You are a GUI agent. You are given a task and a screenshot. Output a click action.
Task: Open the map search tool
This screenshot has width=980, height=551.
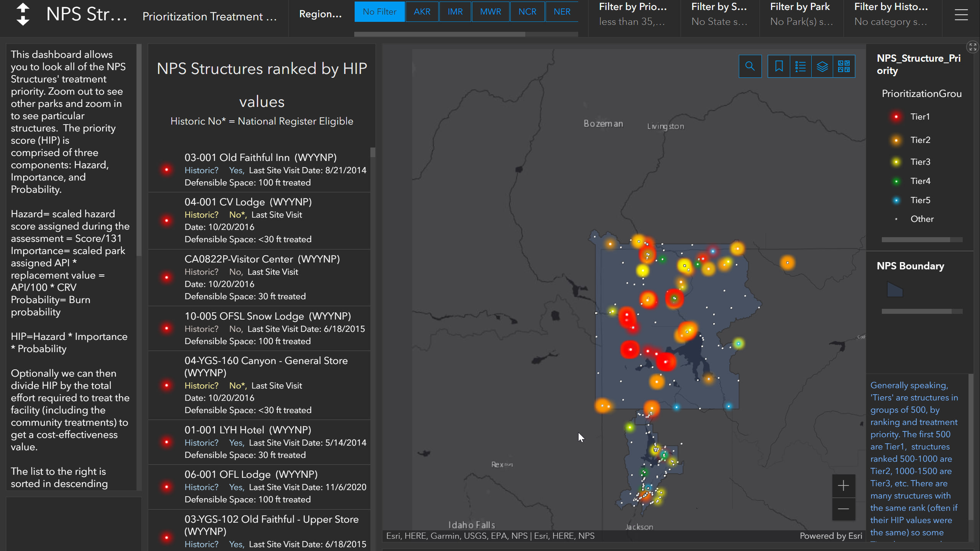tap(750, 67)
